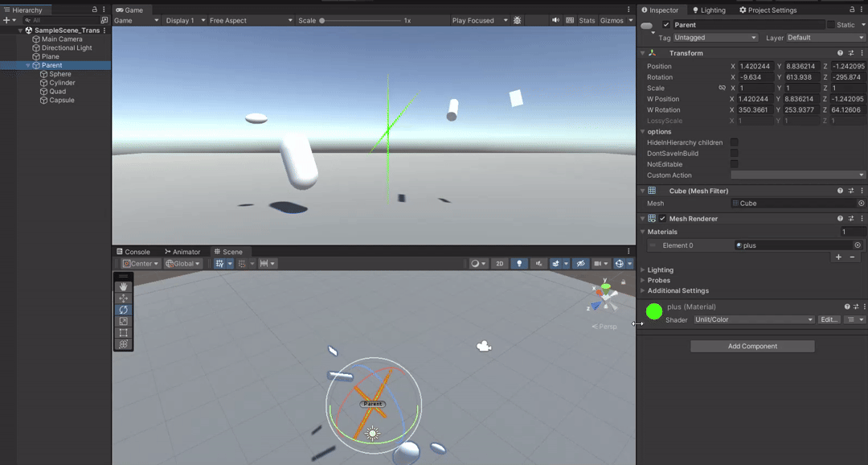Toggle Parent object active checkbox
The image size is (868, 465).
pyautogui.click(x=666, y=25)
